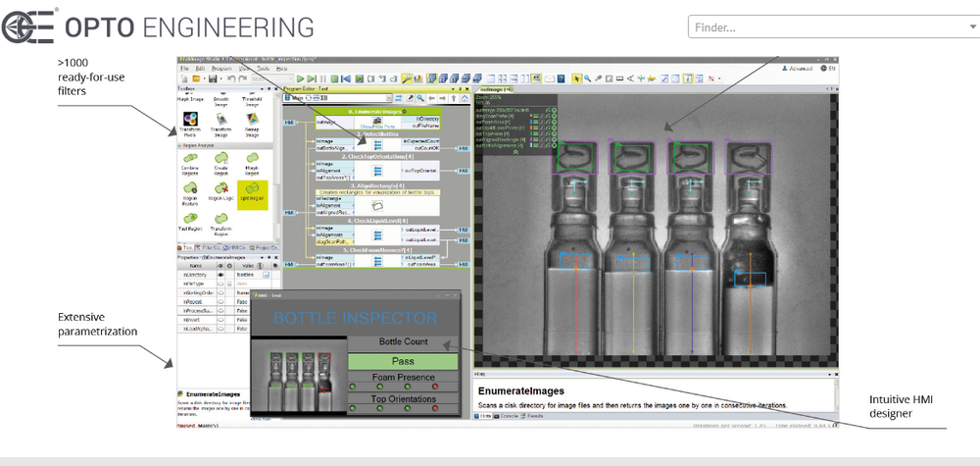Click the envelope icon in the main toolbar
The height and width of the screenshot is (466, 980).
pos(550,78)
